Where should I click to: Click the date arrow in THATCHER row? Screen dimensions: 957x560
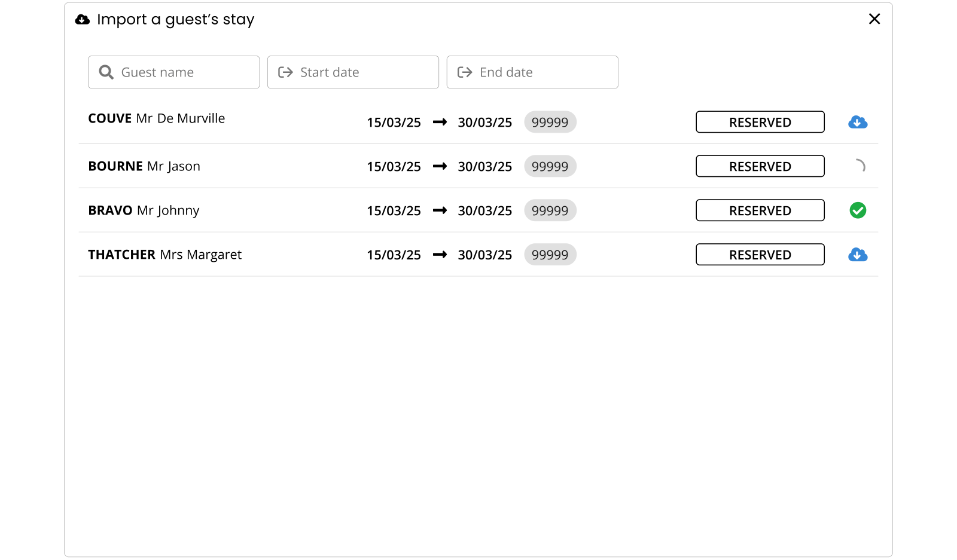click(440, 255)
